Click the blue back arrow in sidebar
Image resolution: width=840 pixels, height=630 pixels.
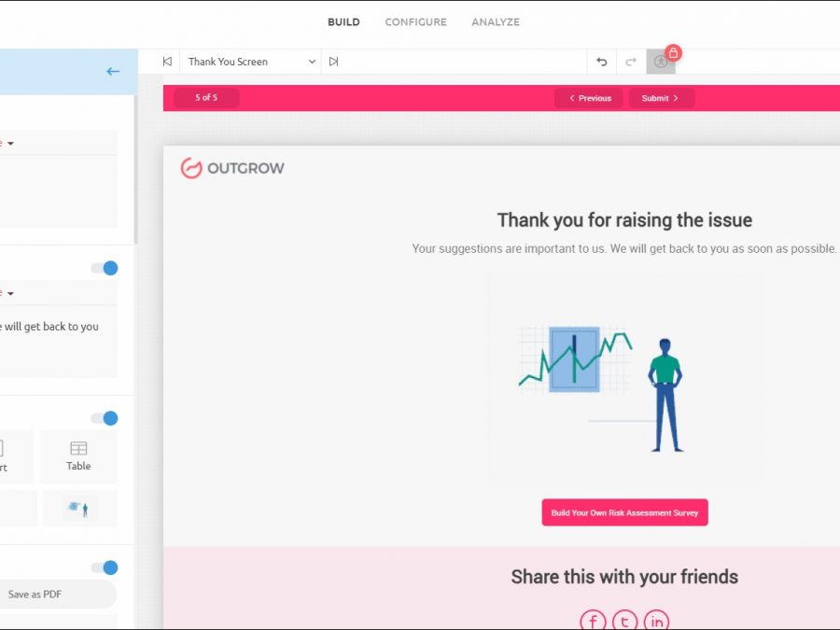(x=113, y=72)
